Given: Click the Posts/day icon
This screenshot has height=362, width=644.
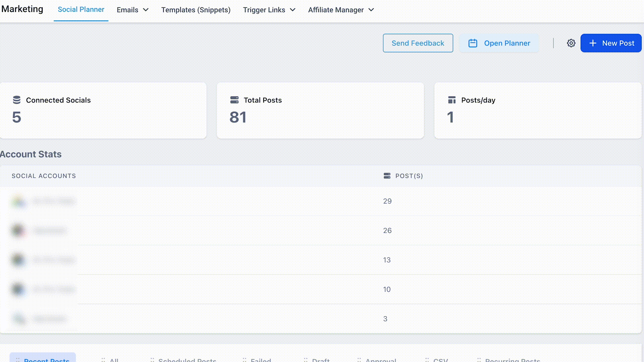Looking at the screenshot, I should pos(452,100).
